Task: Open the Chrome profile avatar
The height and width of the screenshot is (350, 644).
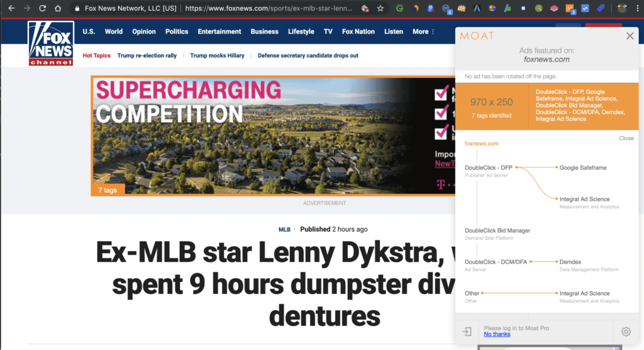Action: (622, 8)
